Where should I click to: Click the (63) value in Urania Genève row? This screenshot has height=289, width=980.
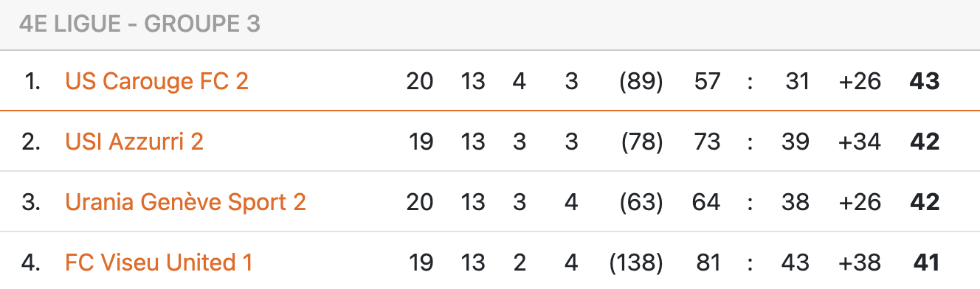click(x=641, y=202)
